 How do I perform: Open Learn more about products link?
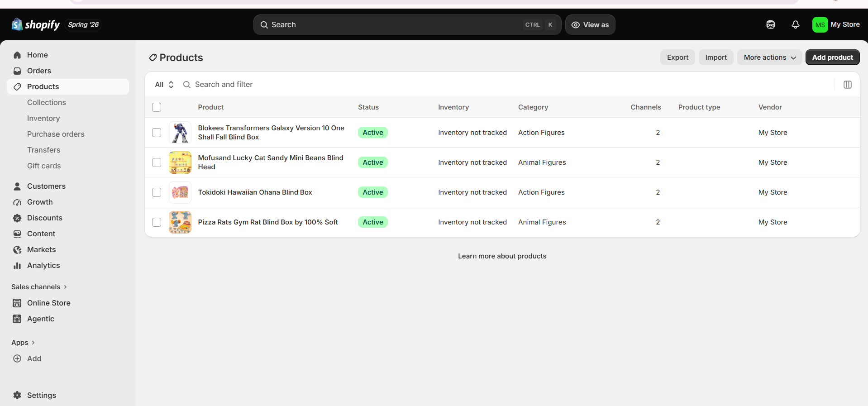[x=502, y=256]
